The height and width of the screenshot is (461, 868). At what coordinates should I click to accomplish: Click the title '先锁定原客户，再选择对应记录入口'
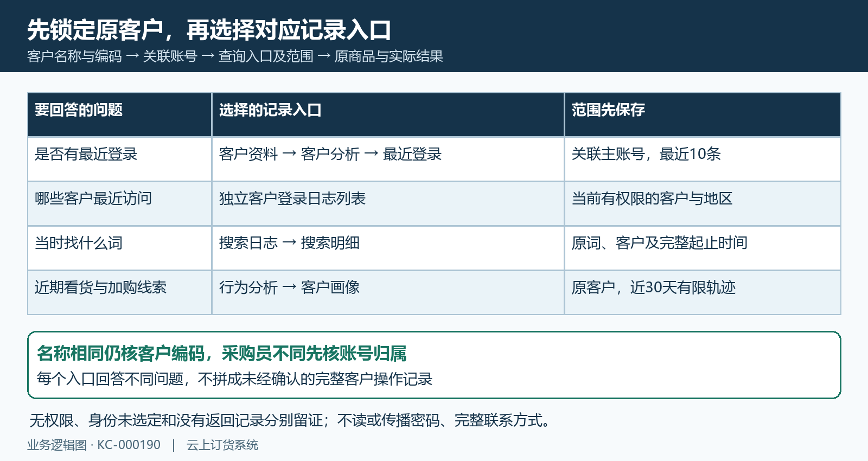coord(209,30)
